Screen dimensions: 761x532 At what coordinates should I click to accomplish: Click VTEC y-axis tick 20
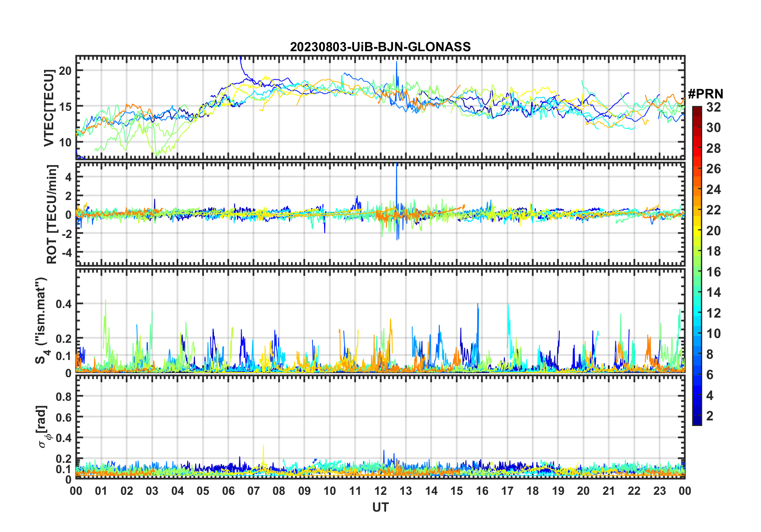pyautogui.click(x=65, y=70)
